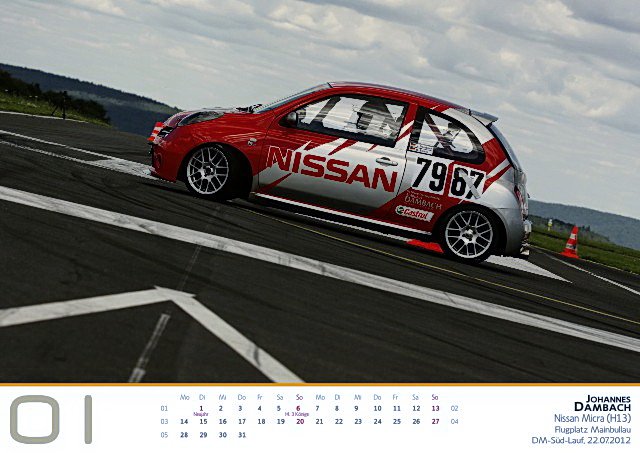
Task: Choose calendar date 16
Action: pos(222,422)
